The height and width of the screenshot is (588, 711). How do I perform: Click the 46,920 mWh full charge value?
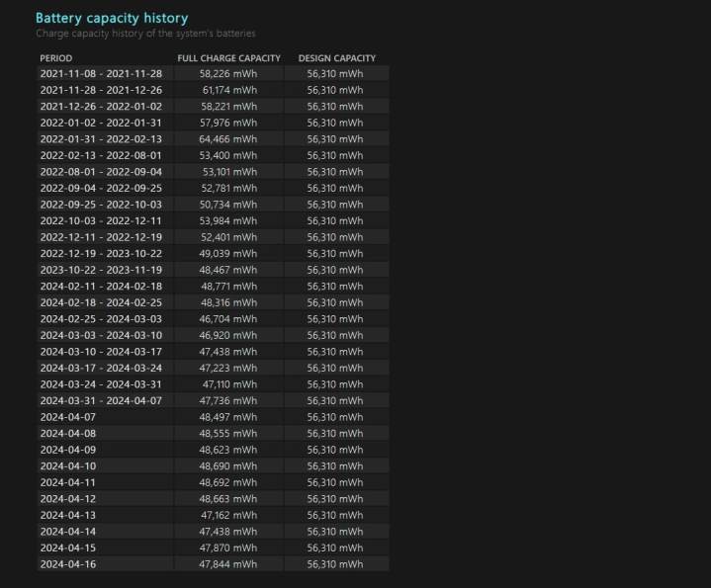(228, 335)
